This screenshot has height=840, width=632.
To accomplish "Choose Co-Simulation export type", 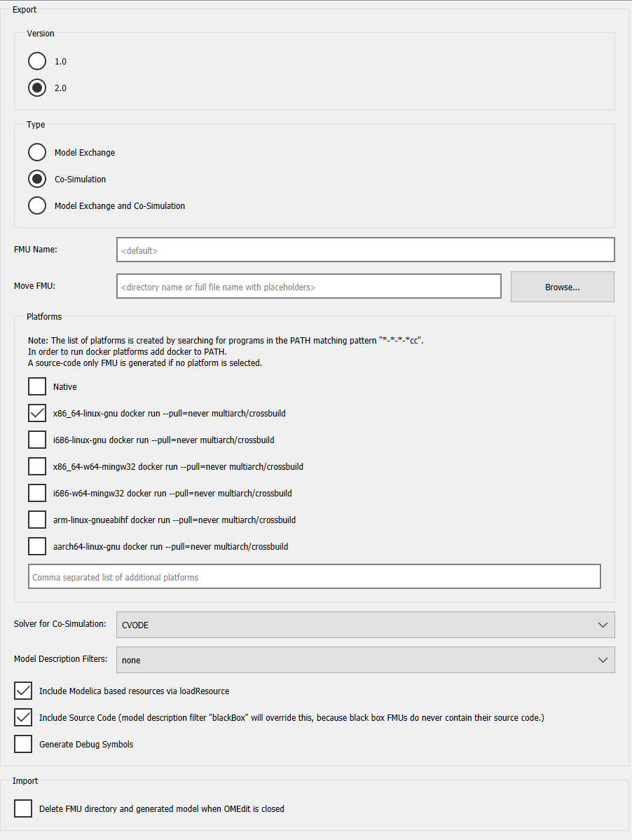I will click(x=36, y=179).
